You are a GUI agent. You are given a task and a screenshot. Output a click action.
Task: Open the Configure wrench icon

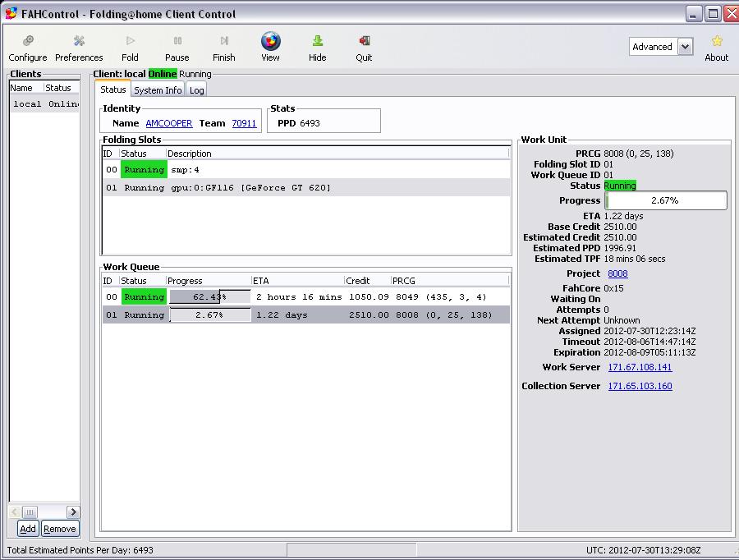(x=28, y=41)
